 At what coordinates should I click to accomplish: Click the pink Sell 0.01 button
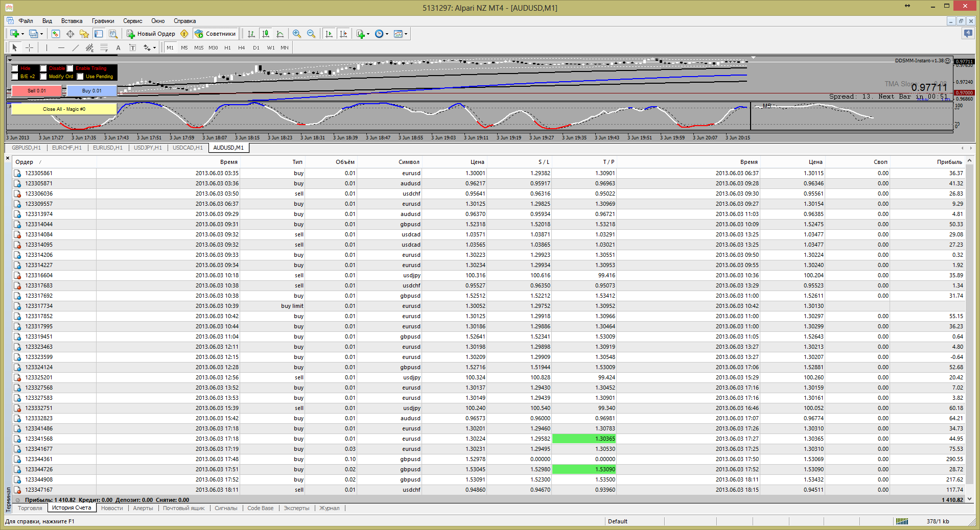point(37,91)
